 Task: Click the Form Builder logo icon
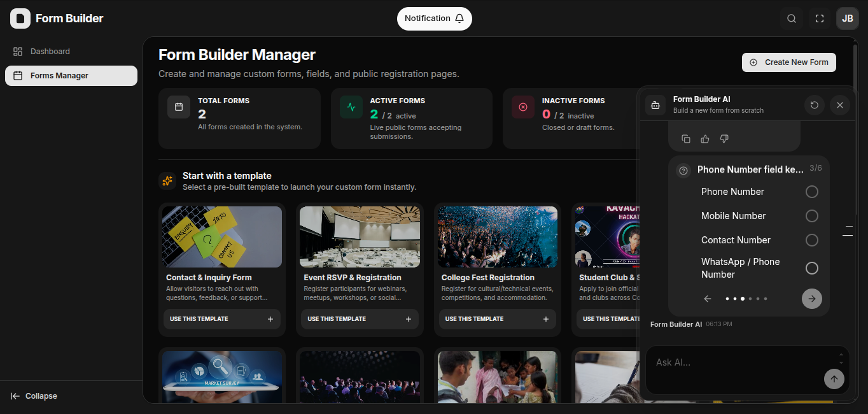click(20, 18)
